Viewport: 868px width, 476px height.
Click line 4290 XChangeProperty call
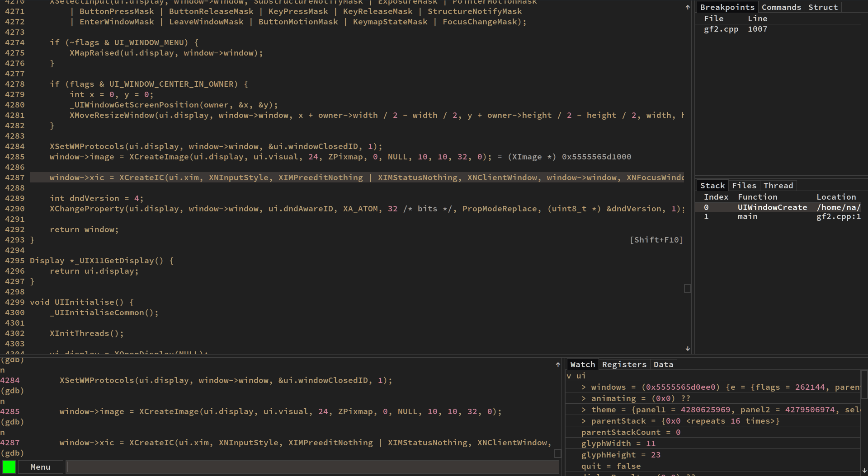[x=368, y=209]
